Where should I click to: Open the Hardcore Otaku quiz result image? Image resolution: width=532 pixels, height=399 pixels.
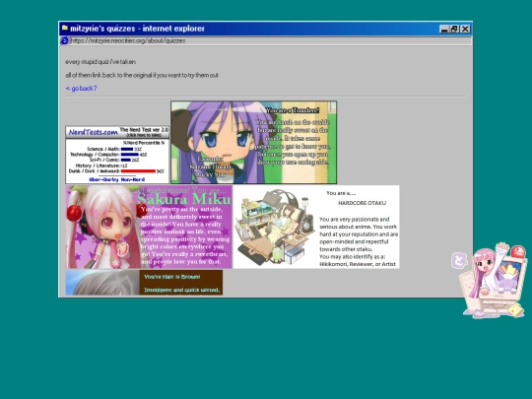[316, 227]
